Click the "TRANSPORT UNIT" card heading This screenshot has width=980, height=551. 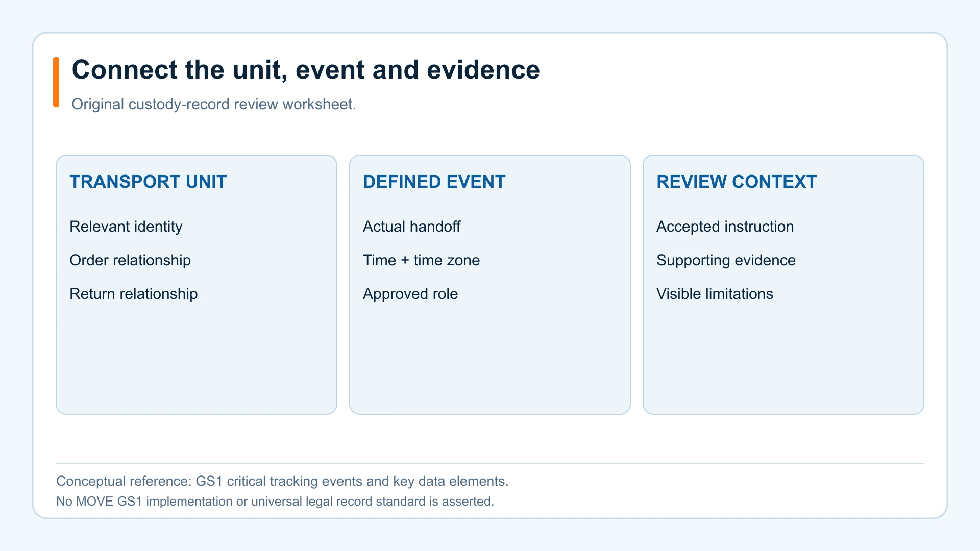[148, 182]
